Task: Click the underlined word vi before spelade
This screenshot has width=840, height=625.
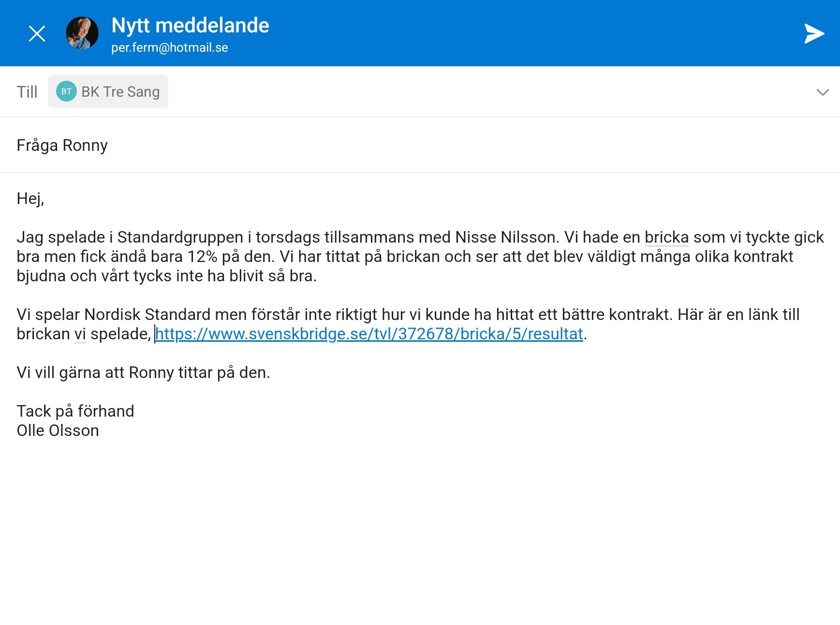Action: (x=80, y=334)
